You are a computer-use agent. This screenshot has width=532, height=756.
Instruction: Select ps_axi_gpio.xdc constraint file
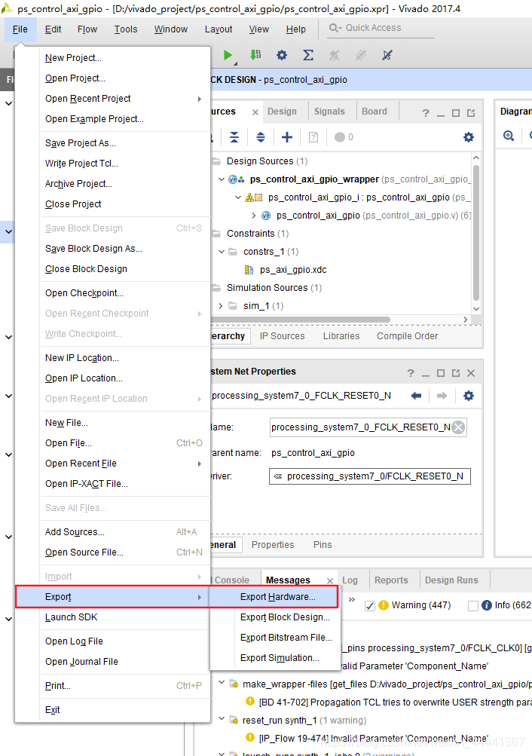pyautogui.click(x=293, y=270)
